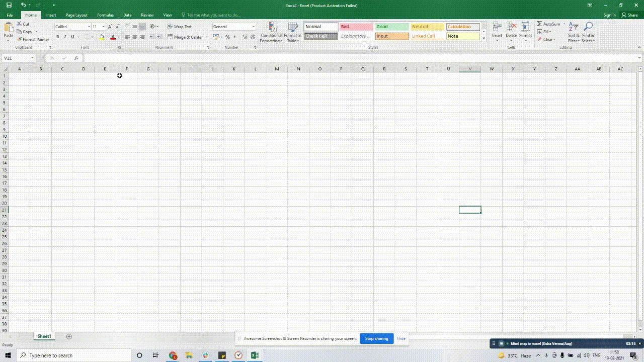This screenshot has width=644, height=362.
Task: Open the font size dropdown
Action: click(103, 27)
